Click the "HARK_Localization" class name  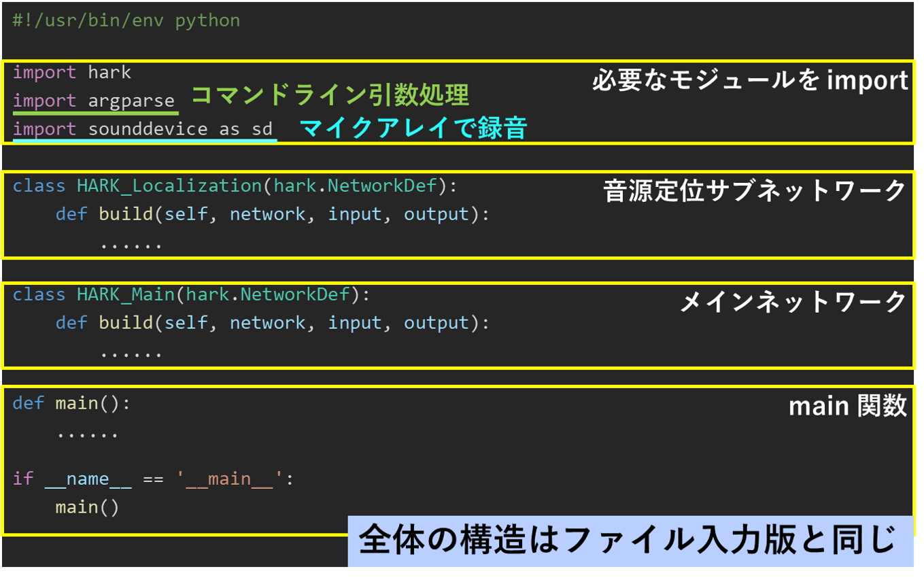(x=169, y=186)
